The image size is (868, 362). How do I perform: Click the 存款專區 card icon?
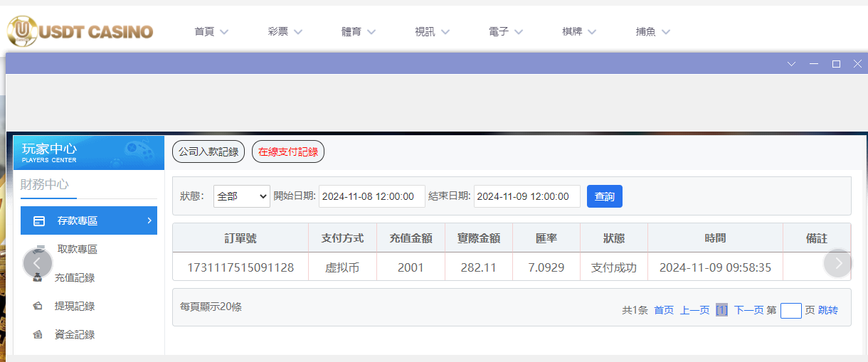pos(40,221)
